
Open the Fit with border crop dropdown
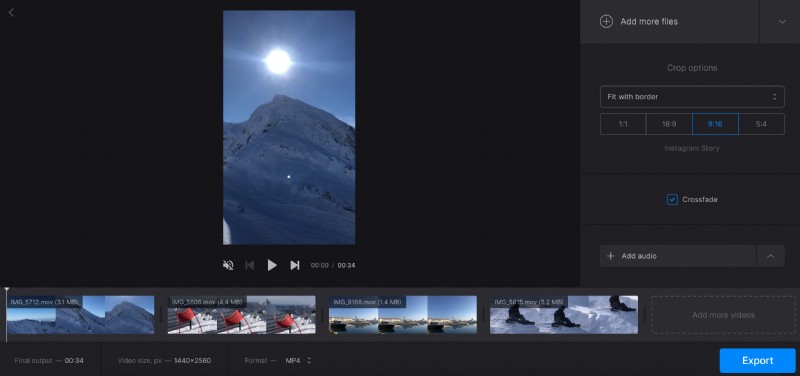[x=692, y=96]
